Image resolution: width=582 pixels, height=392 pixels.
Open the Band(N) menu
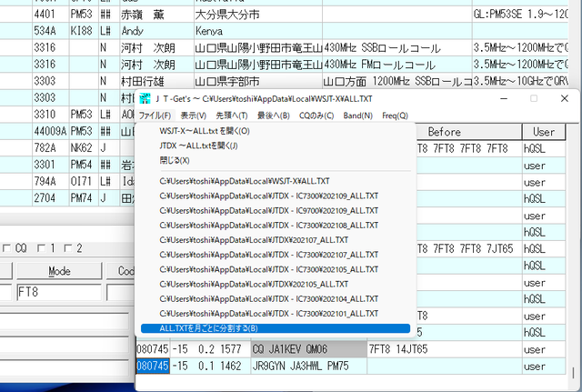point(357,116)
